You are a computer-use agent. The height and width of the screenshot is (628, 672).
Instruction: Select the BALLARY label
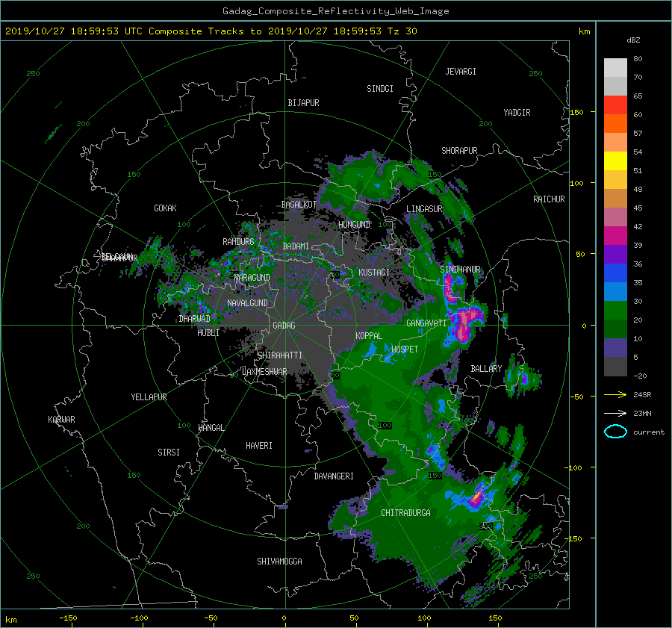[x=486, y=369]
